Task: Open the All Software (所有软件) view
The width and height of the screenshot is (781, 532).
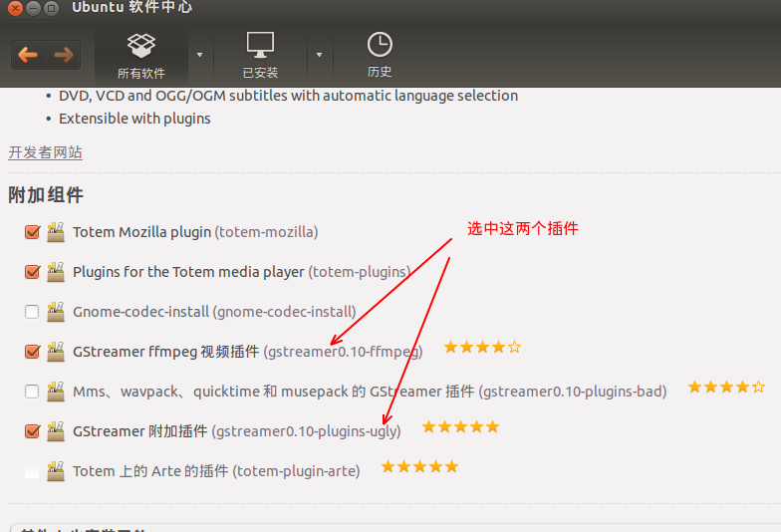Action: click(141, 55)
